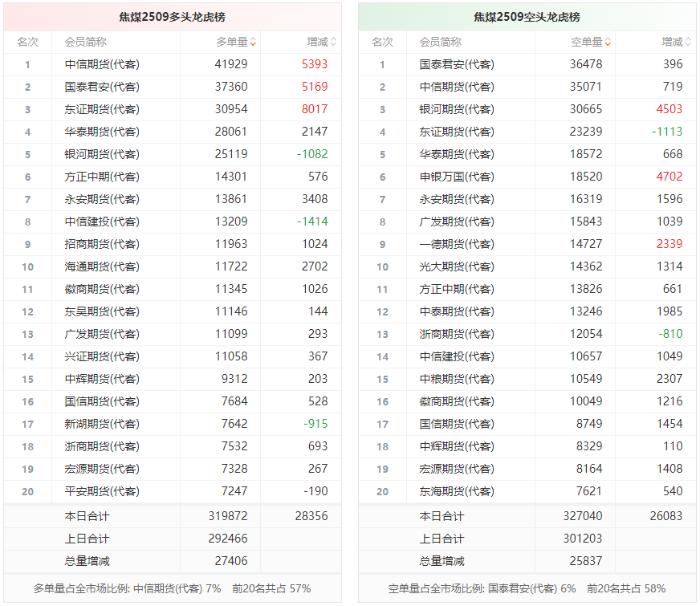
Task: Click 焦煤2509多头龙虎榜 title
Action: [173, 17]
